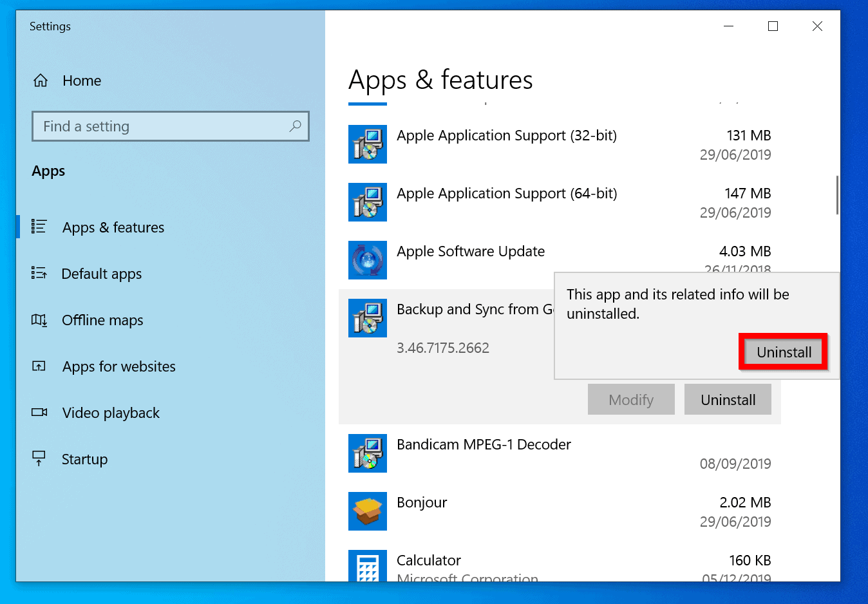The width and height of the screenshot is (868, 604).
Task: Confirm Uninstall in the popup
Action: coord(784,352)
